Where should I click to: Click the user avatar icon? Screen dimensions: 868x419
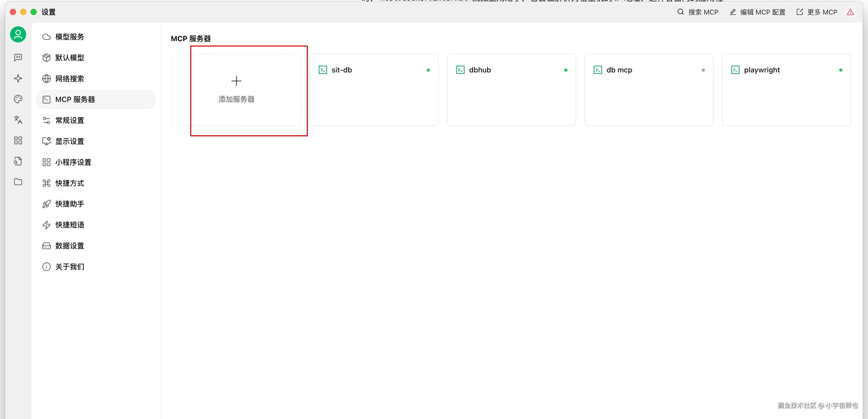click(x=18, y=34)
